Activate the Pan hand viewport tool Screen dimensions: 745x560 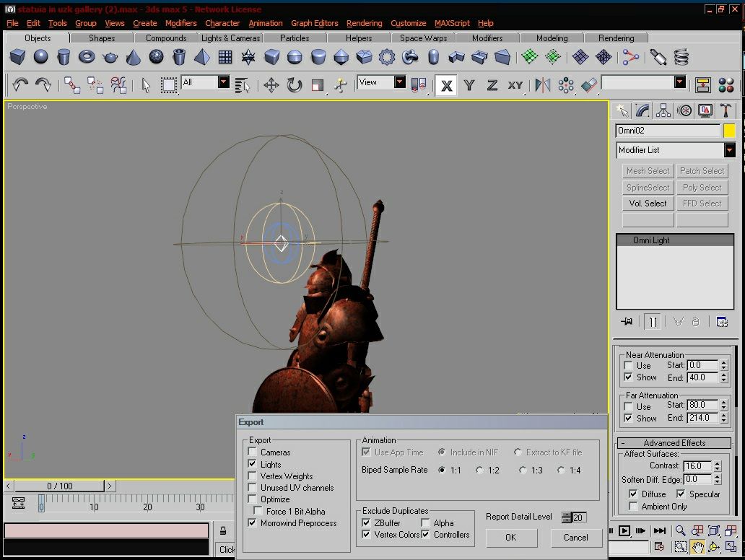click(x=697, y=547)
